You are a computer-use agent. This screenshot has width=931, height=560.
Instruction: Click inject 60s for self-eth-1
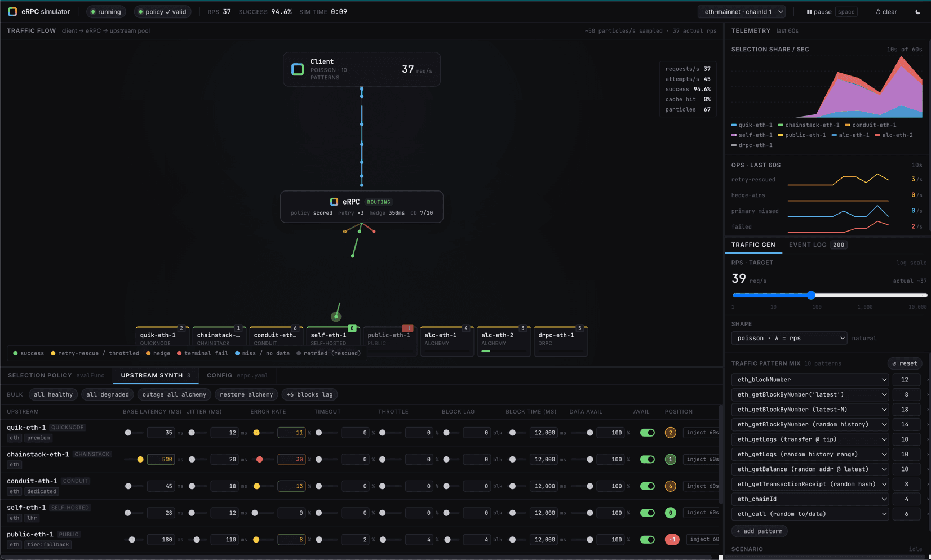(702, 513)
